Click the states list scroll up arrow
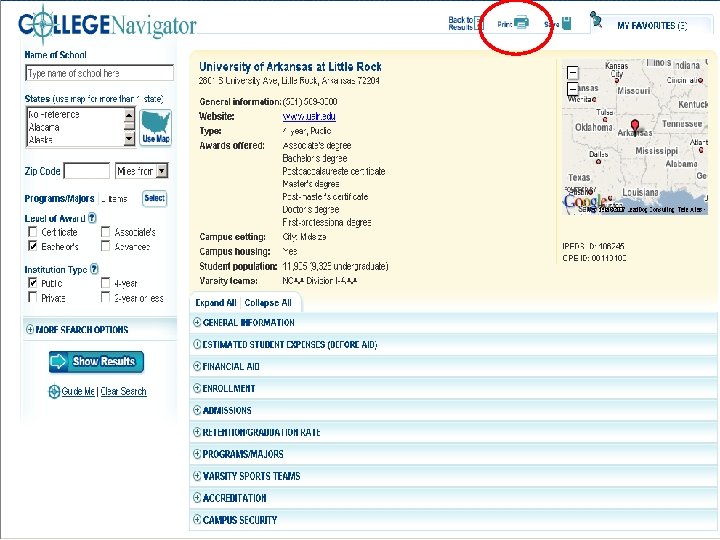The image size is (720, 540). point(129,114)
